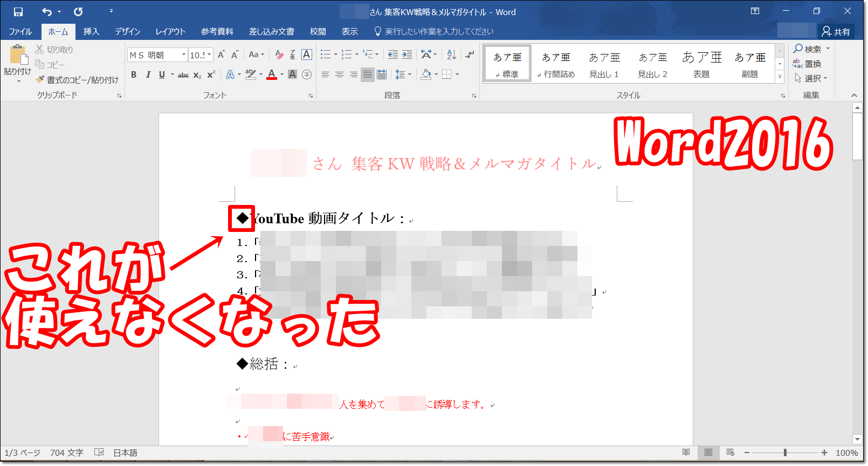Apply text highlight color
Image resolution: width=868 pixels, height=466 pixels.
point(250,75)
